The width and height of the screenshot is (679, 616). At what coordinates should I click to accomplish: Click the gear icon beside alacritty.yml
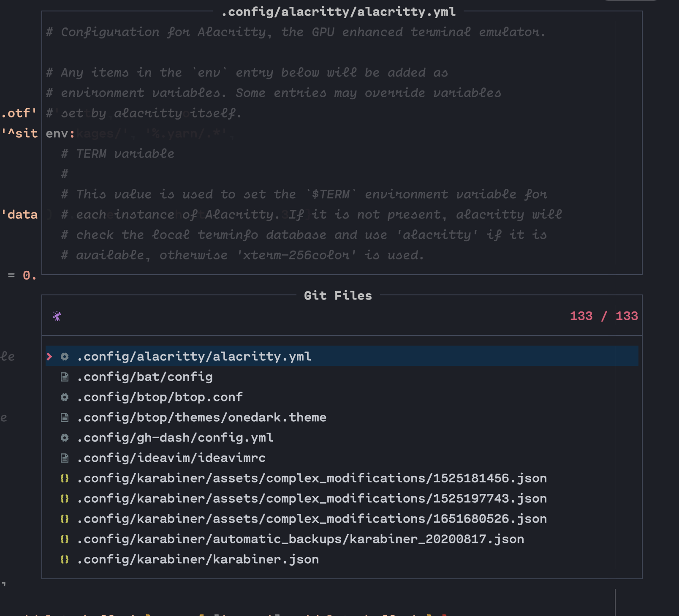click(64, 357)
